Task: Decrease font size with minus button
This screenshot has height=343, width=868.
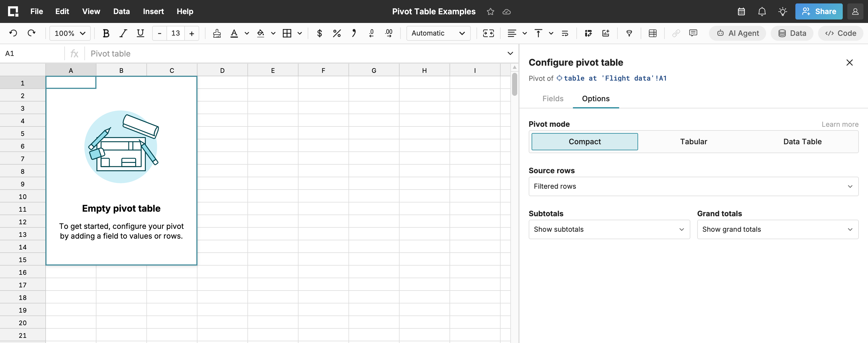Action: tap(160, 33)
